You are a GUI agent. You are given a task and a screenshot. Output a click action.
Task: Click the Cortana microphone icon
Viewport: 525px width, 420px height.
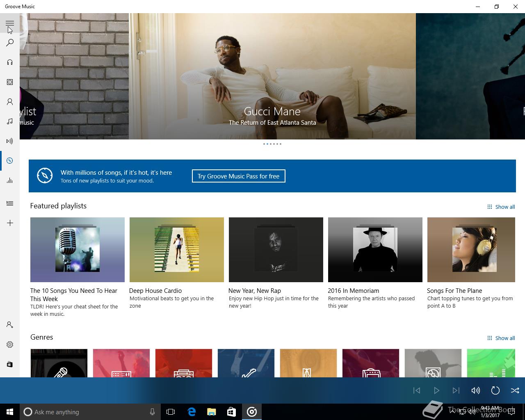coord(152,412)
